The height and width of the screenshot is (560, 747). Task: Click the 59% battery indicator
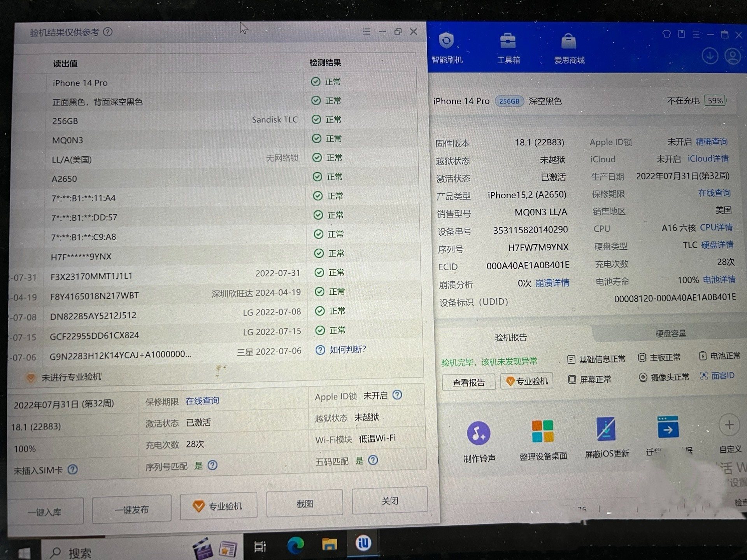(716, 100)
